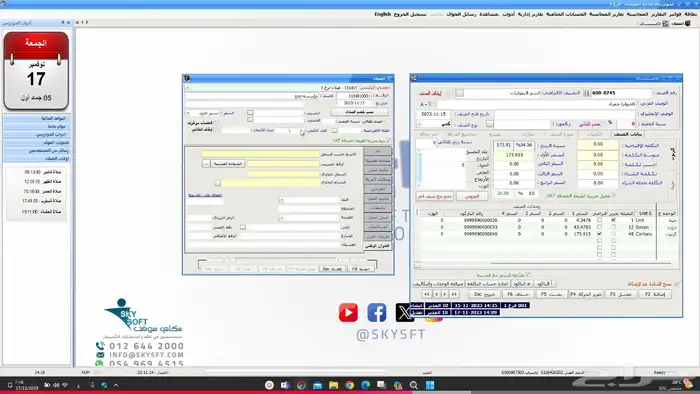
Task: Click first price field 173.913
Action: tap(514, 155)
